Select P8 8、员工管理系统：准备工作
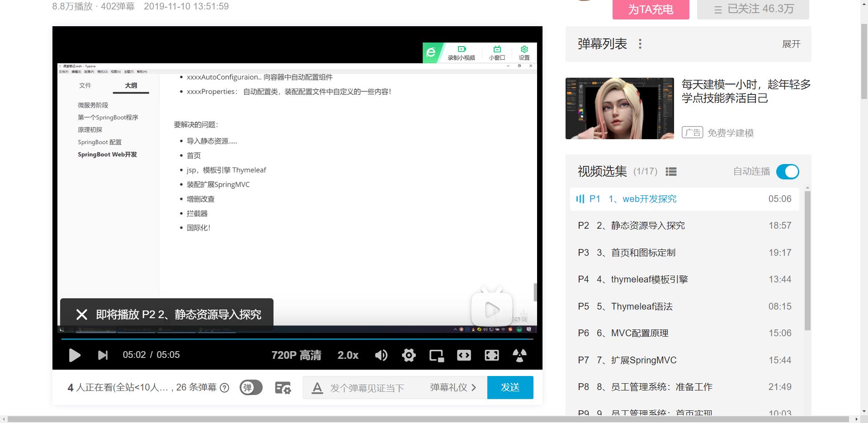Image resolution: width=868 pixels, height=423 pixels. click(684, 387)
